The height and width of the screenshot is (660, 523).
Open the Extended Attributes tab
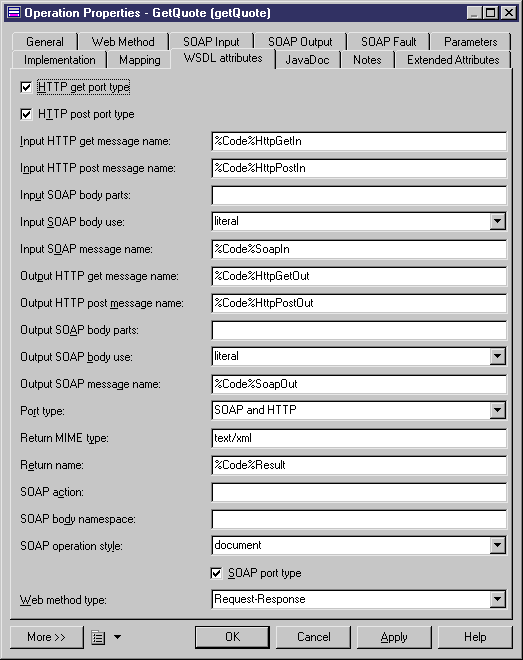click(453, 60)
